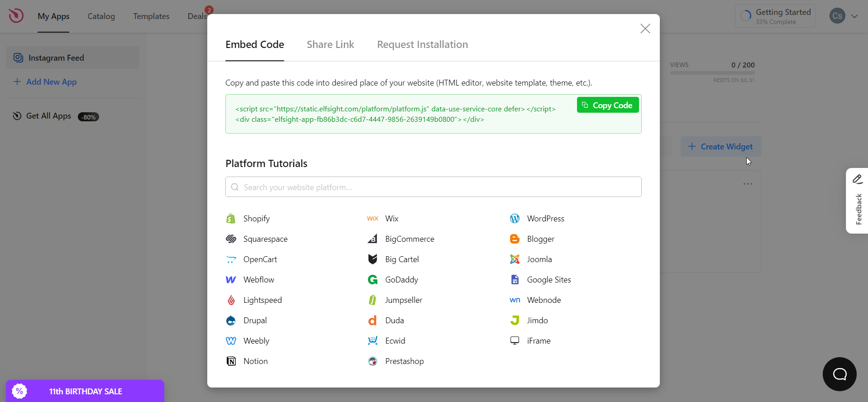Click the Cs user avatar
This screenshot has width=868, height=402.
tap(837, 16)
